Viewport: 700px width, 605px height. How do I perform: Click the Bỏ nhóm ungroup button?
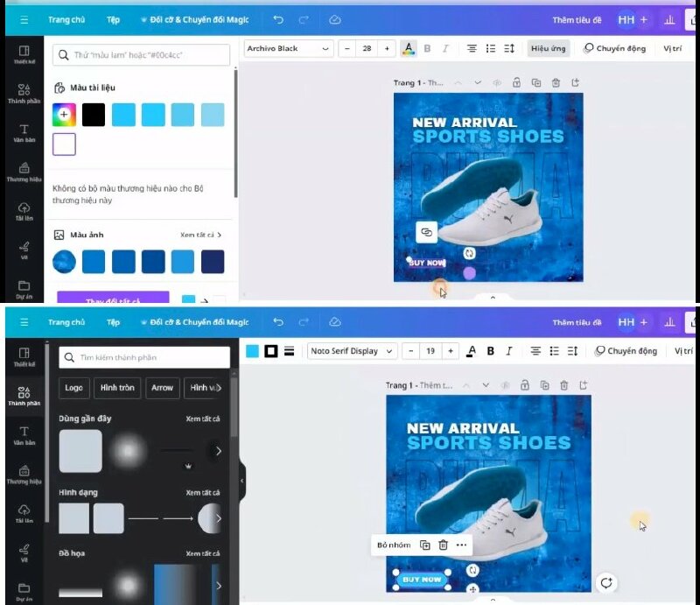[x=393, y=545]
